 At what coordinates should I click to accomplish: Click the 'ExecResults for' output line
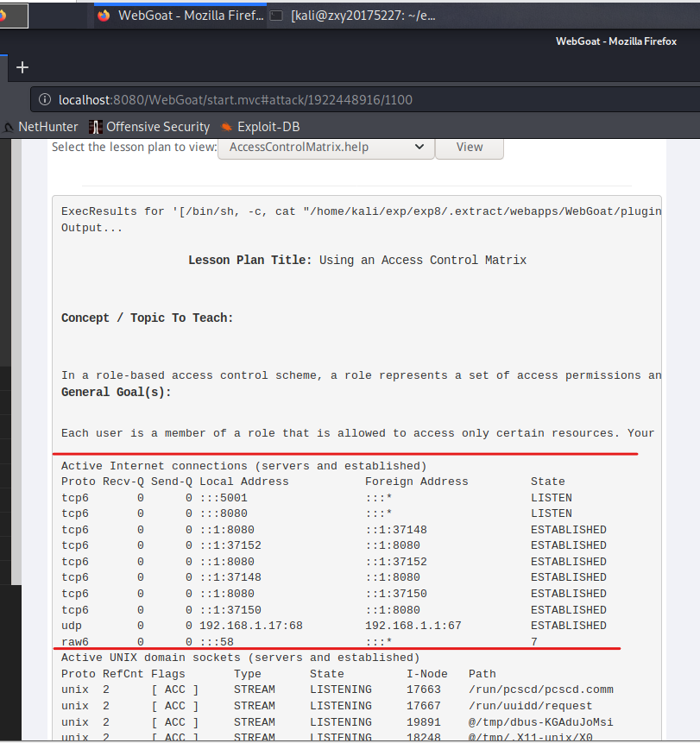pyautogui.click(x=361, y=211)
